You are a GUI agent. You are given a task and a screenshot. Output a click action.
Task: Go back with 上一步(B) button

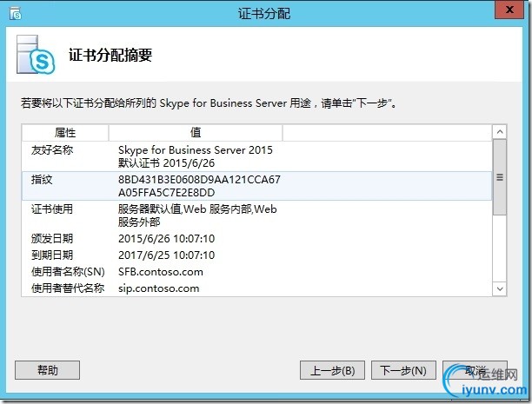(x=332, y=370)
